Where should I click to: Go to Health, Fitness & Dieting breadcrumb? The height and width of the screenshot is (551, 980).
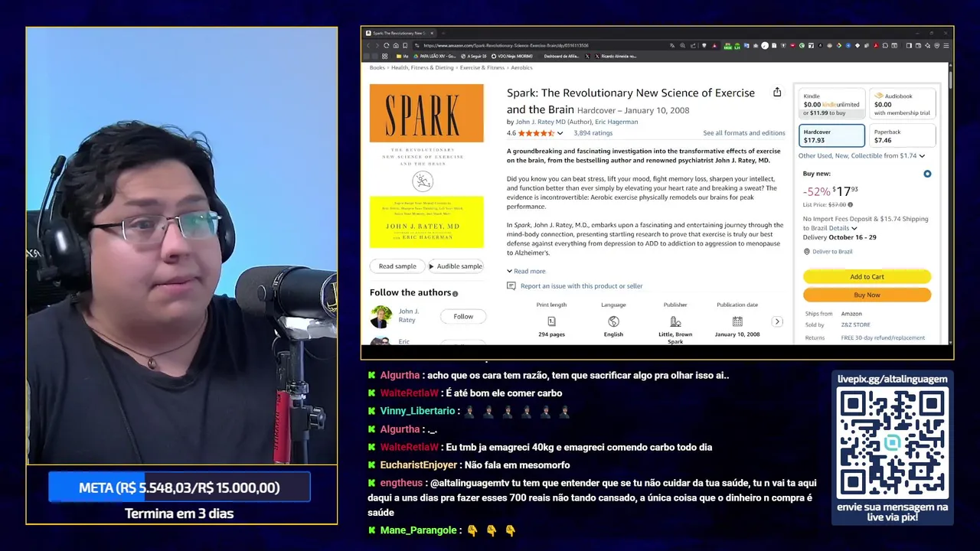(x=423, y=67)
